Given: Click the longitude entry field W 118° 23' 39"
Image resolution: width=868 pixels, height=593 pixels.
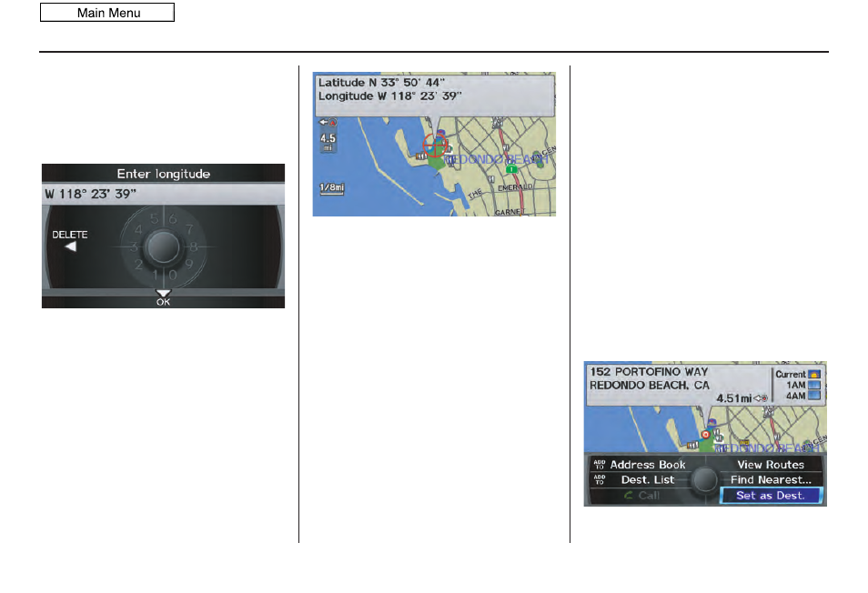Looking at the screenshot, I should [163, 194].
